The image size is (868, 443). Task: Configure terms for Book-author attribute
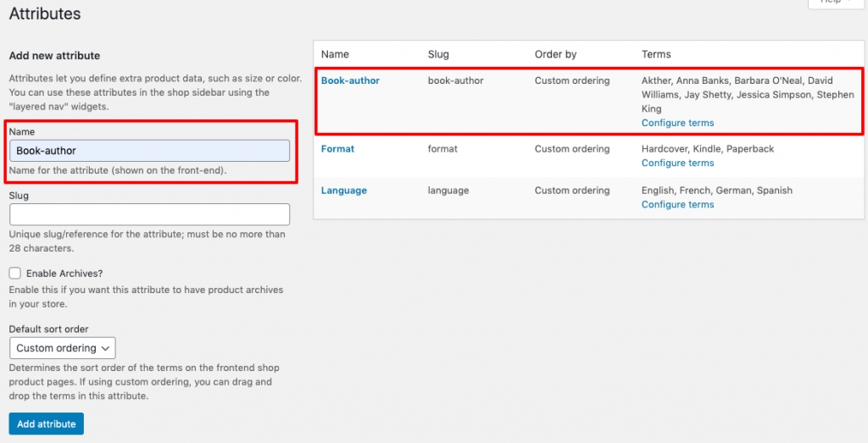tap(677, 123)
